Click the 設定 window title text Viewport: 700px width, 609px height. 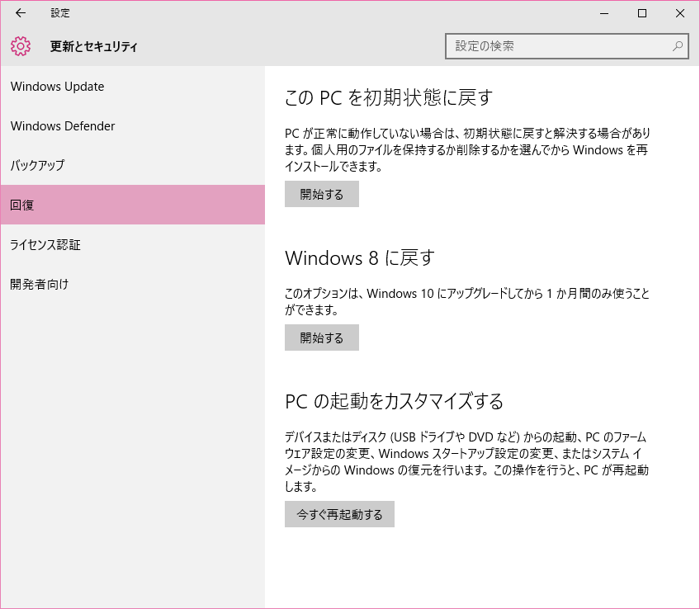(60, 13)
